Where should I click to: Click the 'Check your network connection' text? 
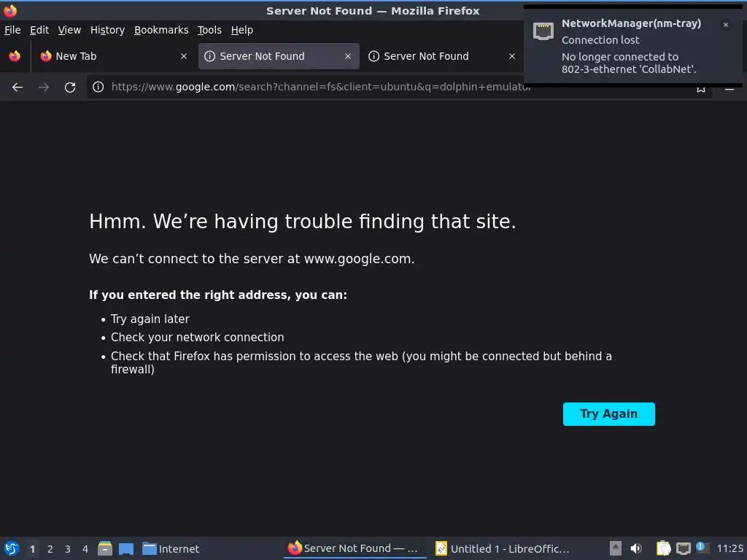pyautogui.click(x=197, y=337)
